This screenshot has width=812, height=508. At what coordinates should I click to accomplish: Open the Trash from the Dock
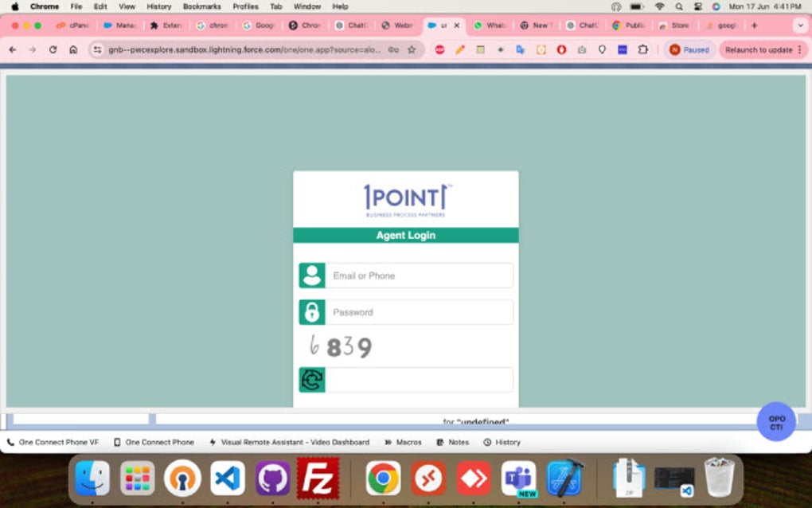[719, 477]
